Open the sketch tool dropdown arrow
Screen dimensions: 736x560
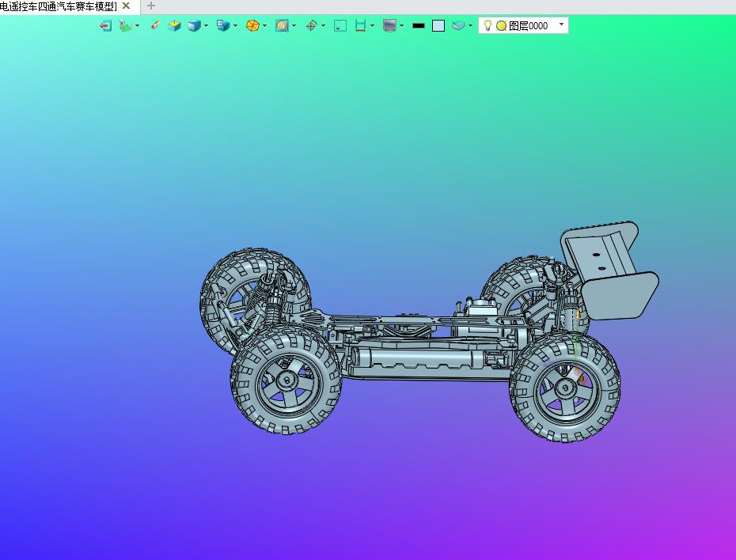(137, 26)
